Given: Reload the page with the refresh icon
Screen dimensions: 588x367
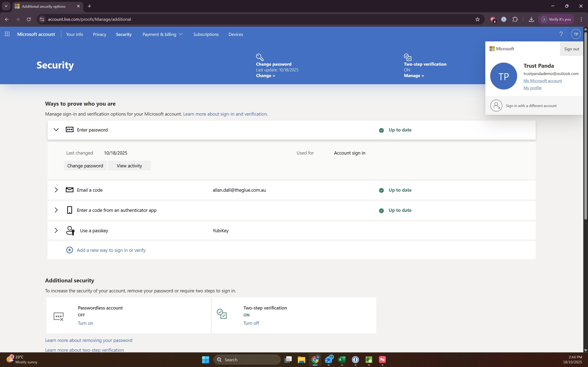Looking at the screenshot, I should [29, 19].
